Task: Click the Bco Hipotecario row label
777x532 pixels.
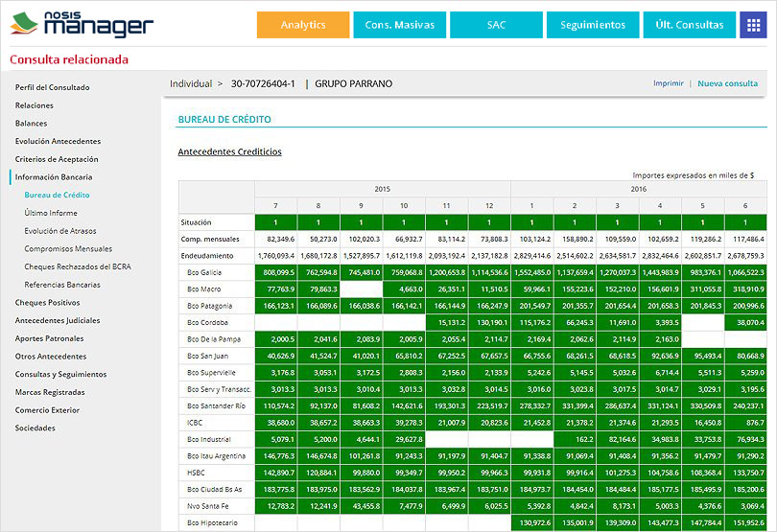Action: pos(212,522)
